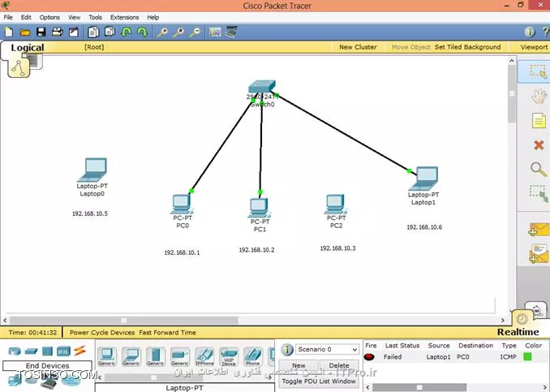Pick the Generic PC device
The image size is (550, 392).
coord(106,356)
